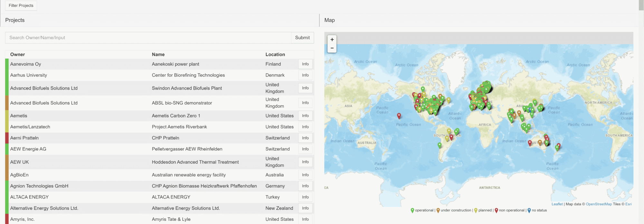This screenshot has height=224, width=644.
Task: Follow the Esri tiles link
Action: click(628, 204)
